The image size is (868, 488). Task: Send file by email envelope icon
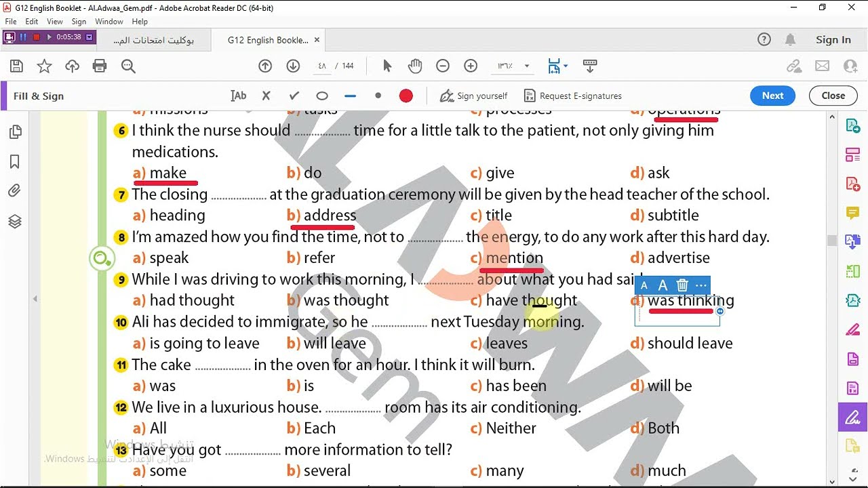[822, 66]
